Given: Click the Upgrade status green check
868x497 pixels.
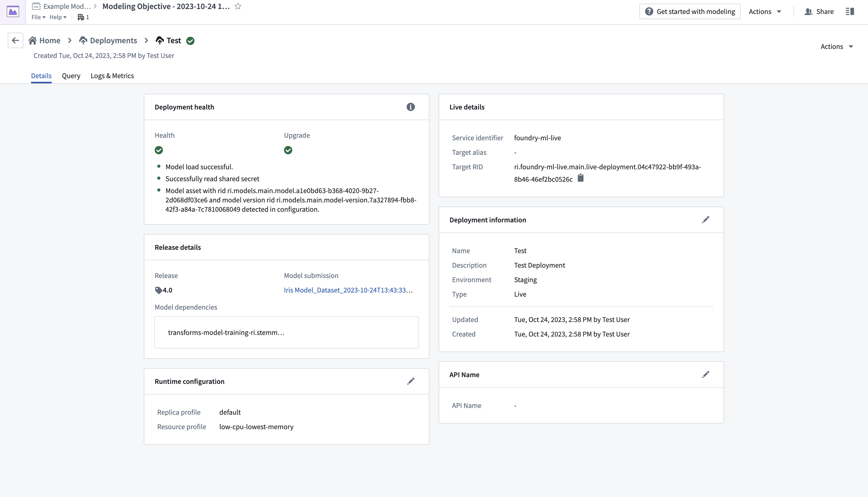Looking at the screenshot, I should [288, 150].
